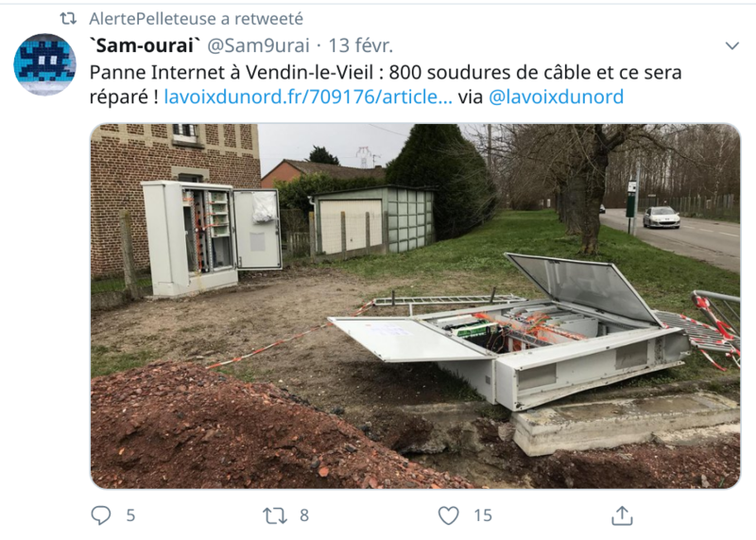Open AlertePelleteuse profile from the retweet banner
The height and width of the screenshot is (540, 756).
[196, 19]
